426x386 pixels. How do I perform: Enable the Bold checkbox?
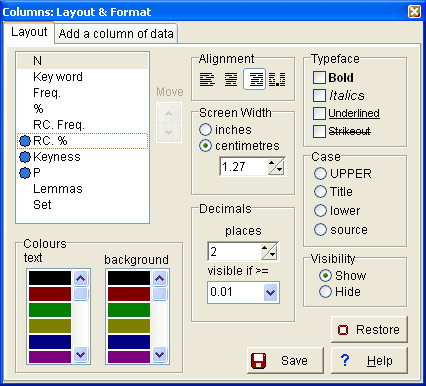coord(319,77)
